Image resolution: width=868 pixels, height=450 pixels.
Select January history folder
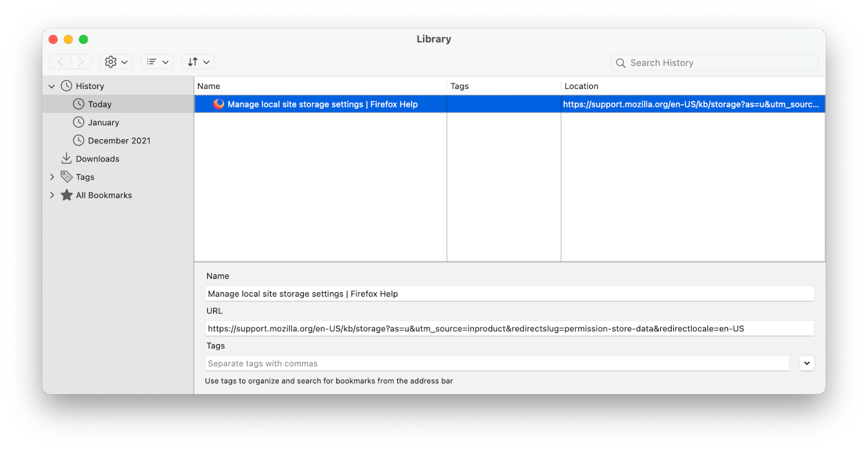click(x=104, y=123)
